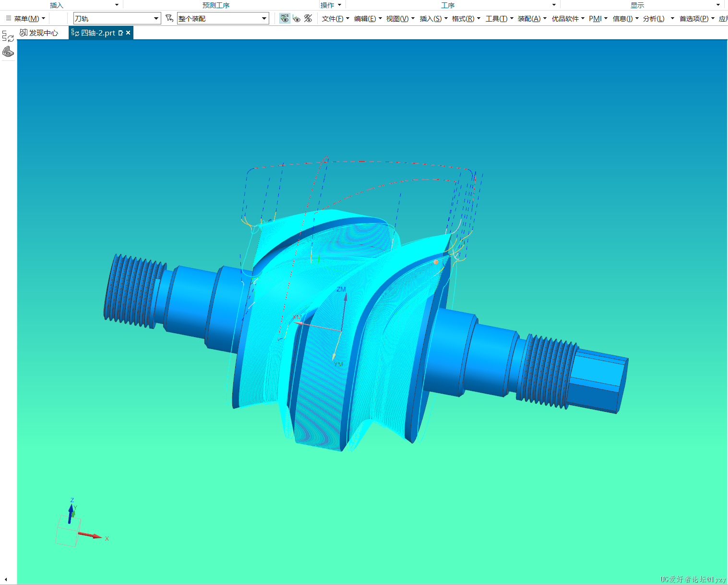This screenshot has width=728, height=585.
Task: Open the 格式(R) menu
Action: [x=466, y=19]
